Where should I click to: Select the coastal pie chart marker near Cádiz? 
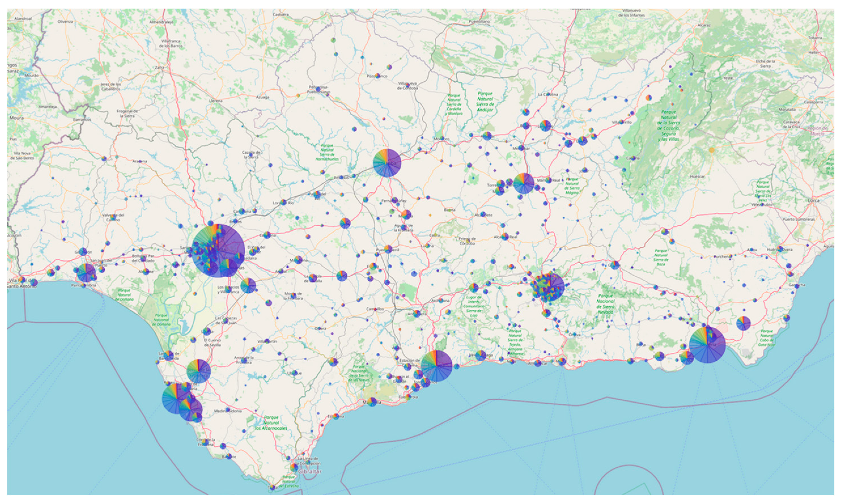pos(177,399)
